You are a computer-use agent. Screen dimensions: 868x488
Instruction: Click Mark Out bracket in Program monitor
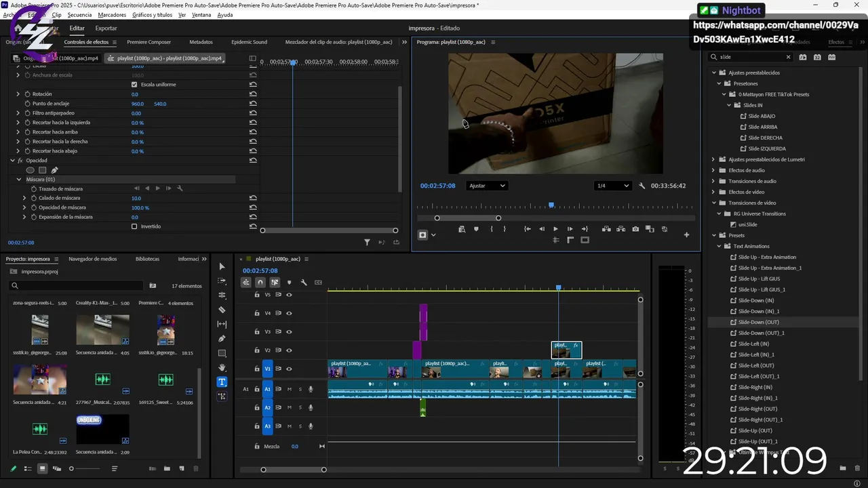click(x=504, y=229)
